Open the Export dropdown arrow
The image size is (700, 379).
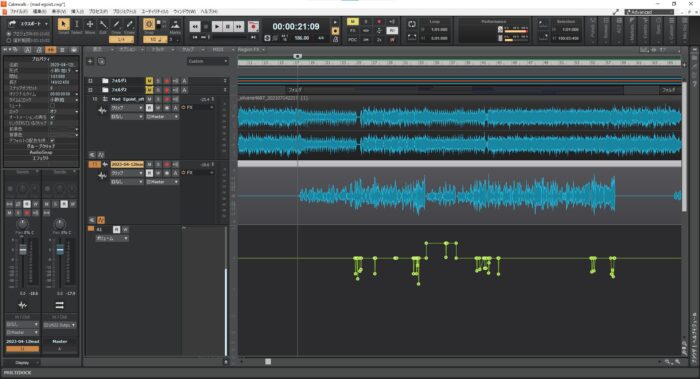(46, 24)
